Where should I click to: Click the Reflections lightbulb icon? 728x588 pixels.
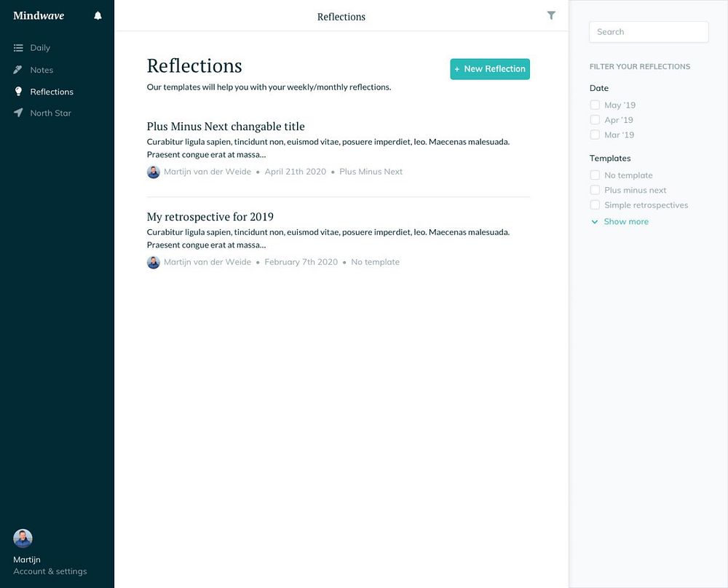point(18,92)
